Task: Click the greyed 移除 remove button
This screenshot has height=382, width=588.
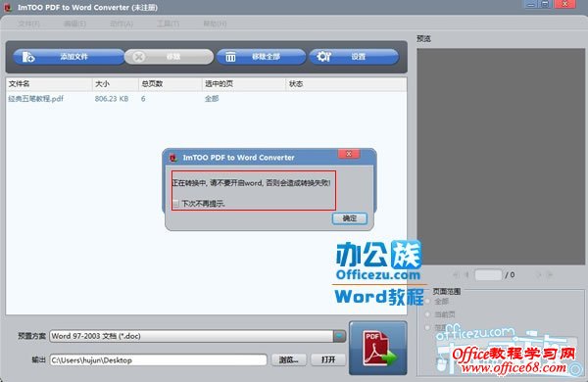Action: pos(170,57)
